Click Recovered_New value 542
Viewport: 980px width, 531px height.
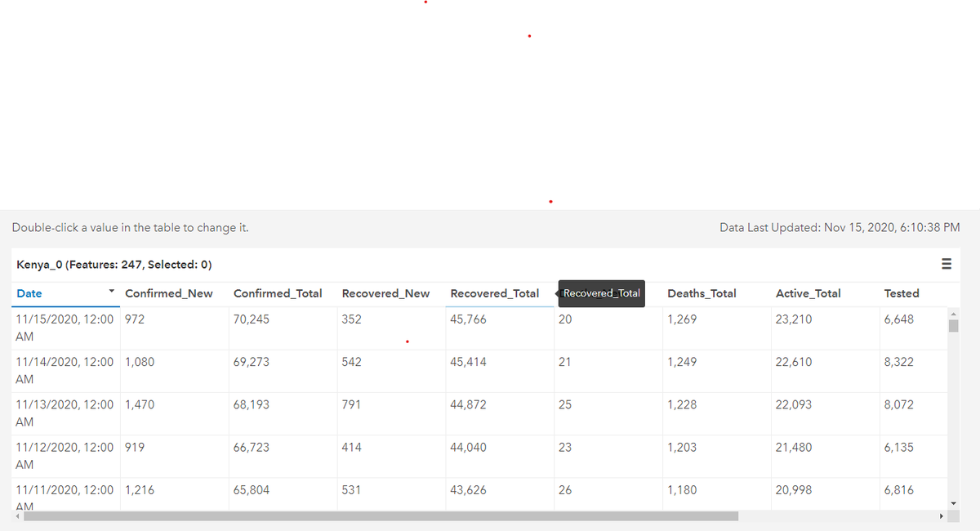pos(352,362)
